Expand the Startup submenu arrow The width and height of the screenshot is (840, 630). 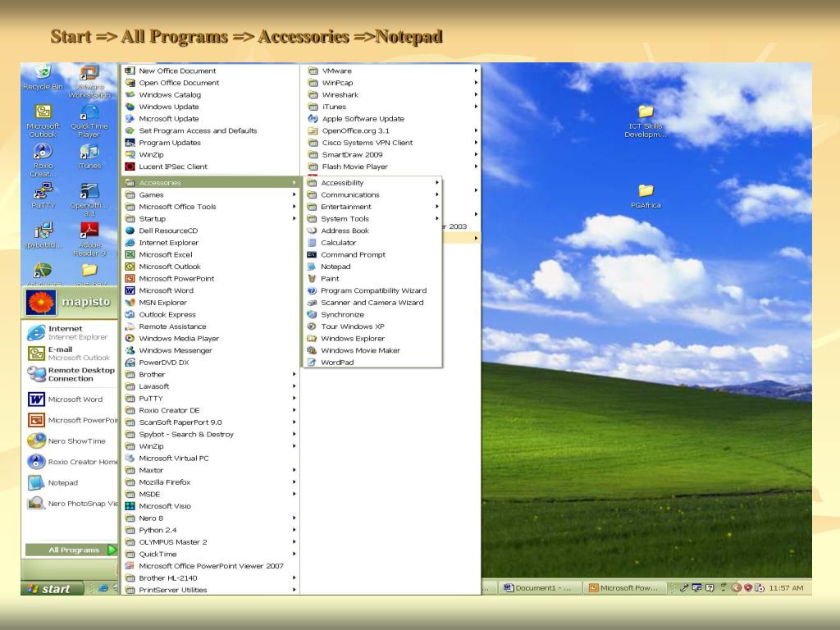pyautogui.click(x=294, y=218)
